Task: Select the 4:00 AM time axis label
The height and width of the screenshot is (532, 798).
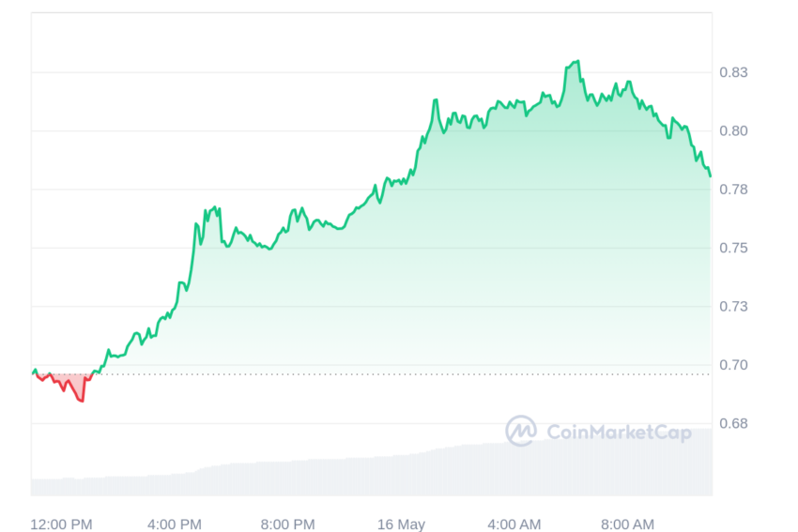Action: [x=514, y=524]
